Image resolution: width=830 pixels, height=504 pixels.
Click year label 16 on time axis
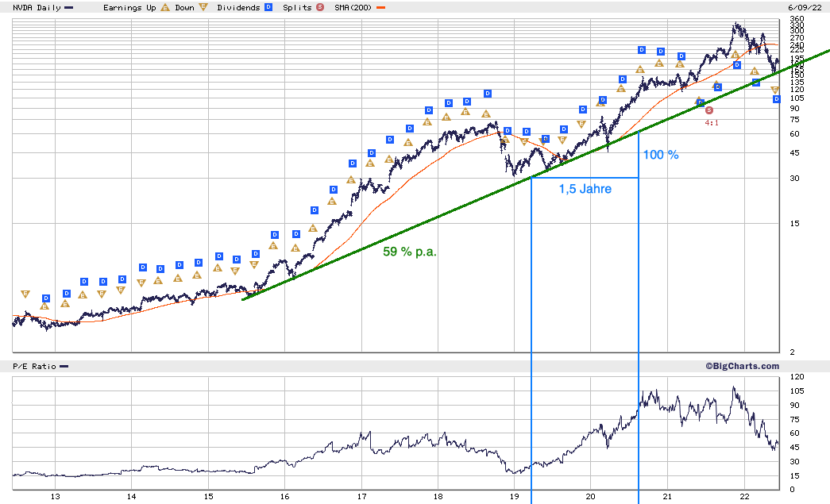(285, 496)
